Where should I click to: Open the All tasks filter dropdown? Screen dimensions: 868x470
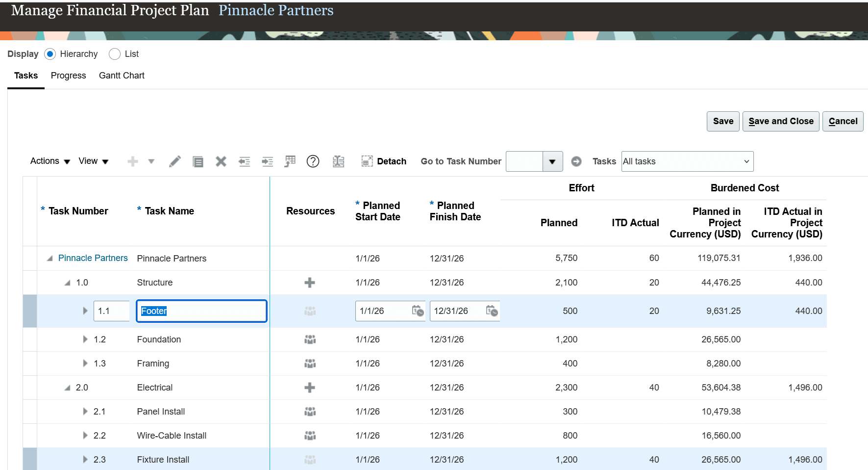pos(686,161)
